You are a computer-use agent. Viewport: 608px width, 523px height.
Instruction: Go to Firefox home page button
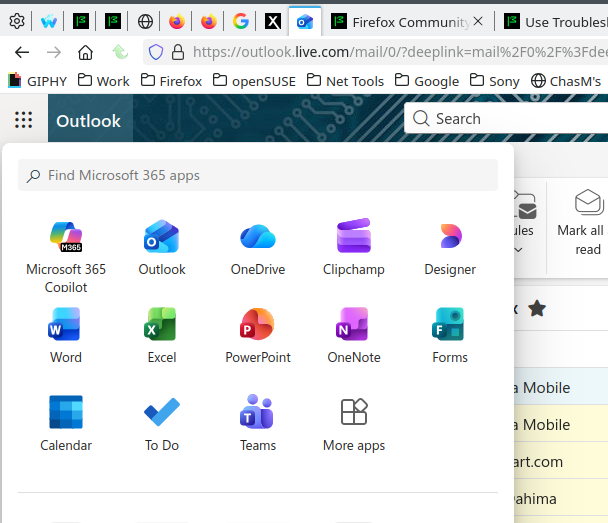85,52
